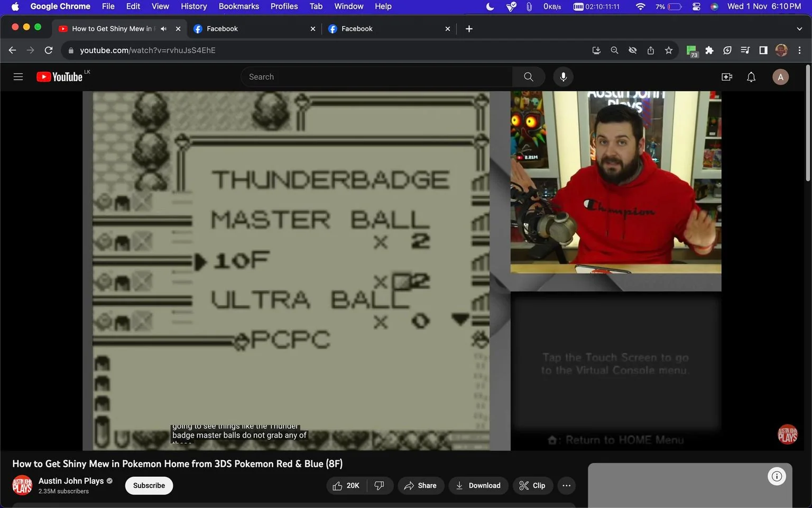Image resolution: width=812 pixels, height=508 pixels.
Task: Share this page from the address bar
Action: 651,50
